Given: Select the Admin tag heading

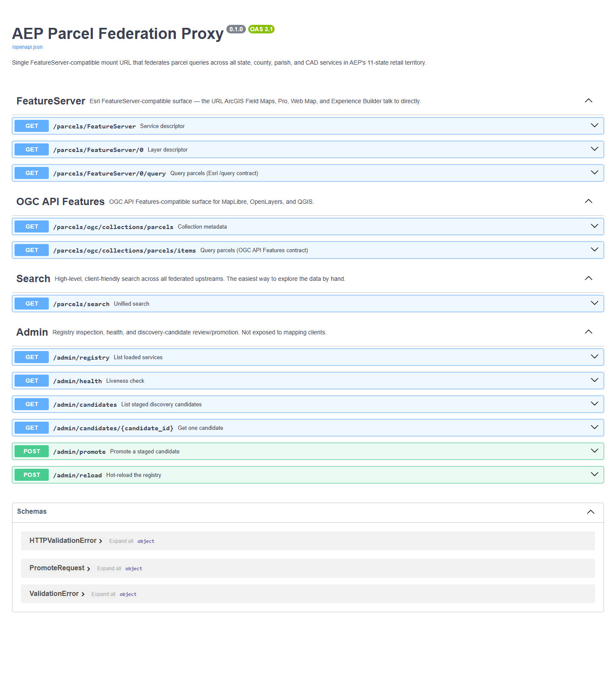Looking at the screenshot, I should [32, 332].
